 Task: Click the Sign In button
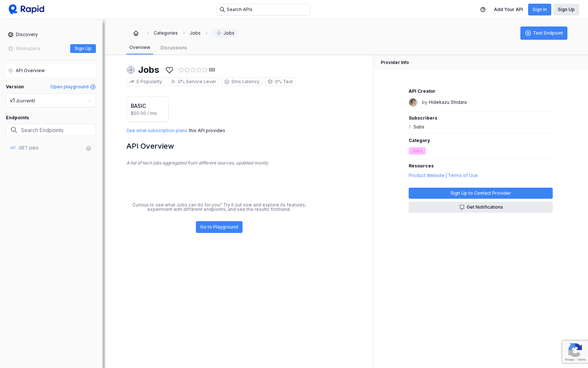[539, 10]
